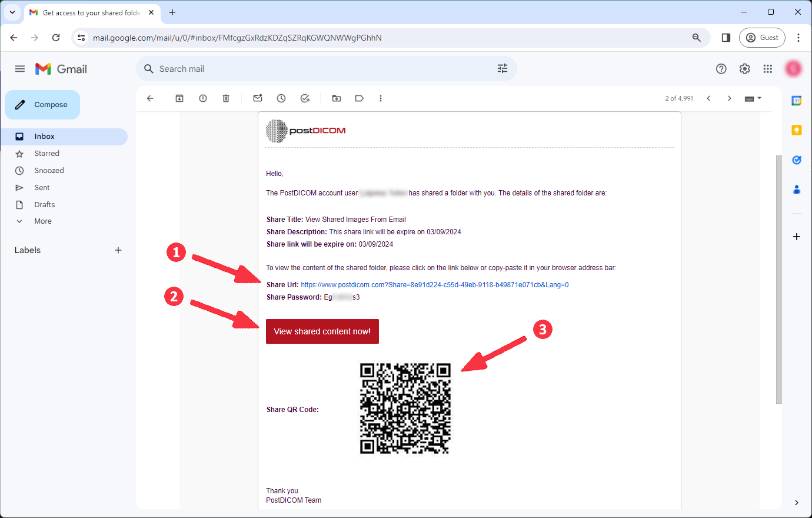Switch to the shared folder browser tab
The height and width of the screenshot is (518, 812).
[87, 12]
